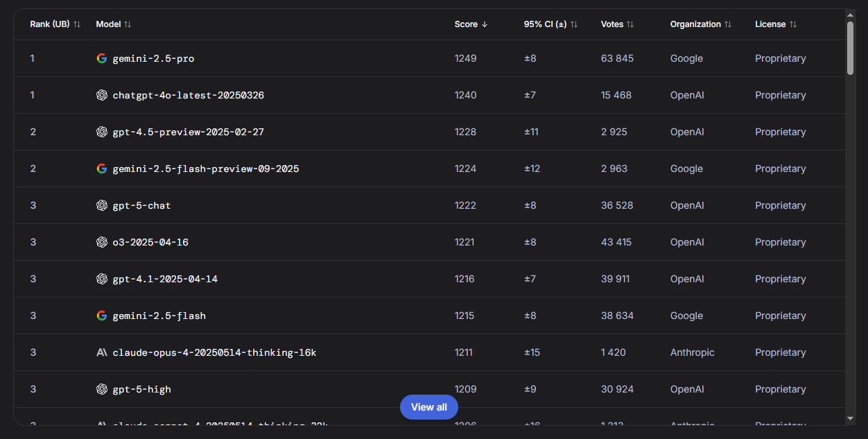Click the OpenAI icon next to o3-2025-04-16
This screenshot has width=868, height=439.
click(102, 242)
